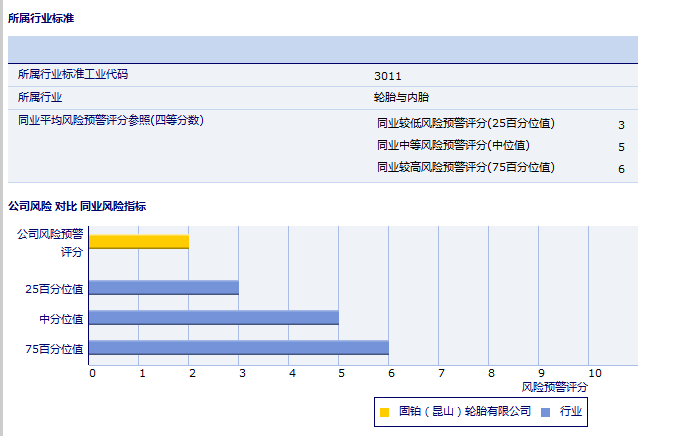Click the blue 75百分位值 bar in chart
Viewport: 679px width, 436px height.
239,348
